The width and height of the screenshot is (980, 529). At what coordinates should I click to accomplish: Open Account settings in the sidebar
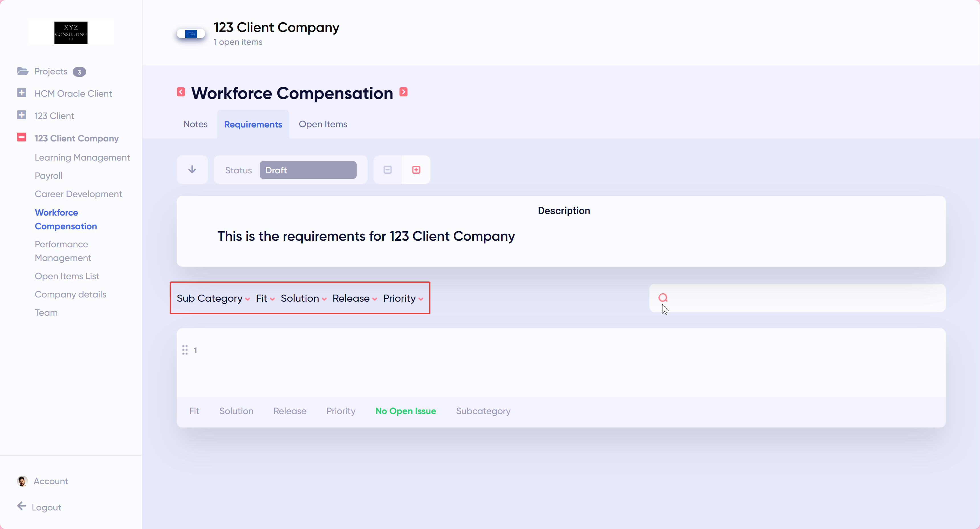[51, 481]
